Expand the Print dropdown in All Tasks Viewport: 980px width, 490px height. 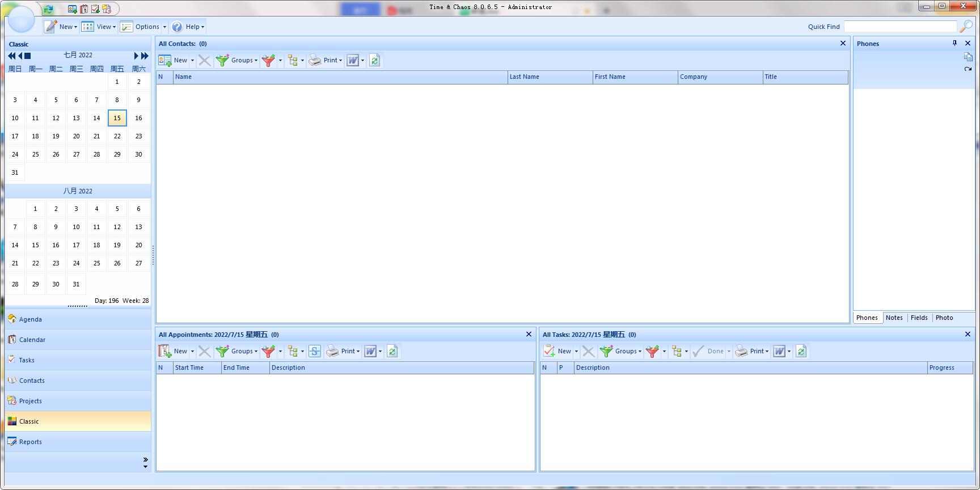pyautogui.click(x=767, y=352)
